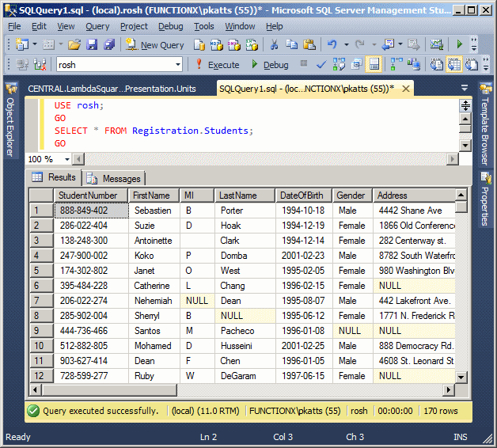Screen dimensions: 497x448
Task: Close the SQLQuery1.sql tab
Action: pyautogui.click(x=406, y=89)
